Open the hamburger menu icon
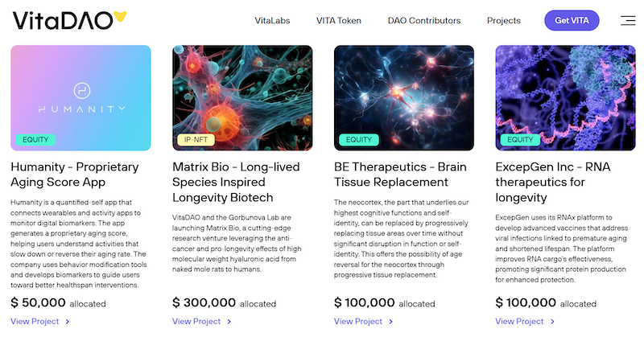 tap(627, 20)
